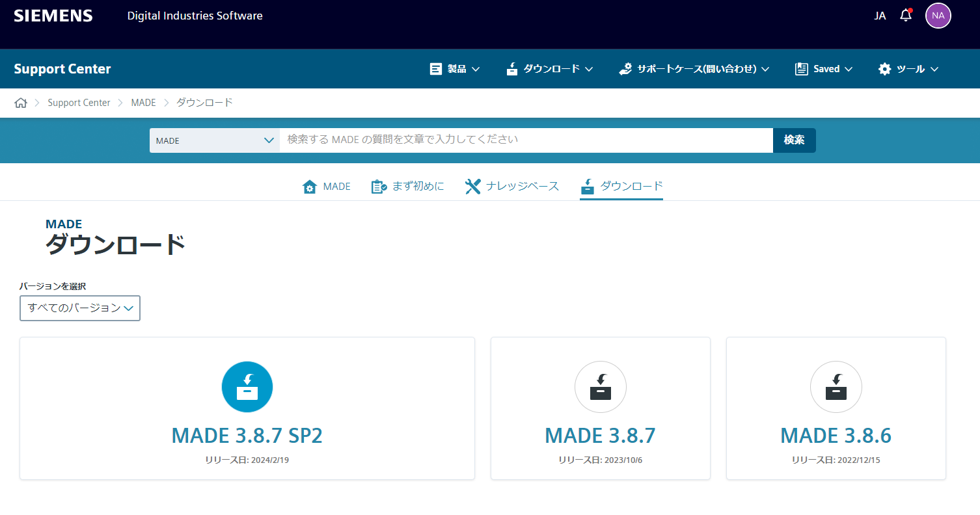Image resolution: width=980 pixels, height=515 pixels.
Task: Focus the MADE question search input field
Action: click(x=526, y=140)
